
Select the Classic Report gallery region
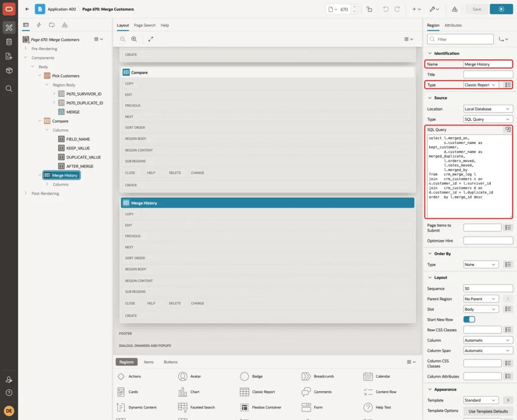(257, 392)
